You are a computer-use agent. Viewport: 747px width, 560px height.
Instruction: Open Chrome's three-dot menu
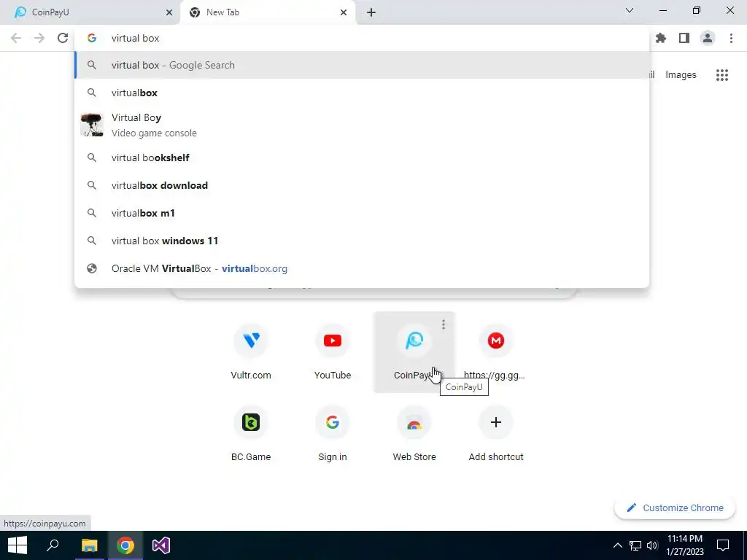click(731, 38)
